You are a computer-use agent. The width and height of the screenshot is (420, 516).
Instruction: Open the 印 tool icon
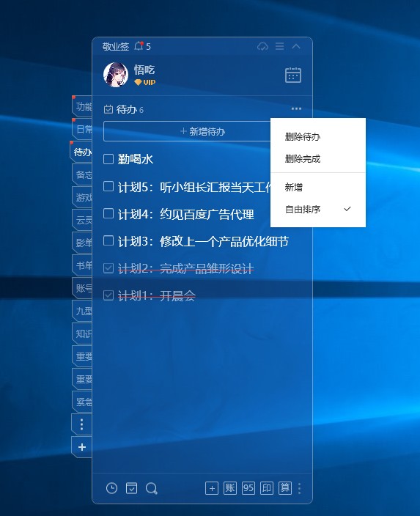click(x=267, y=488)
